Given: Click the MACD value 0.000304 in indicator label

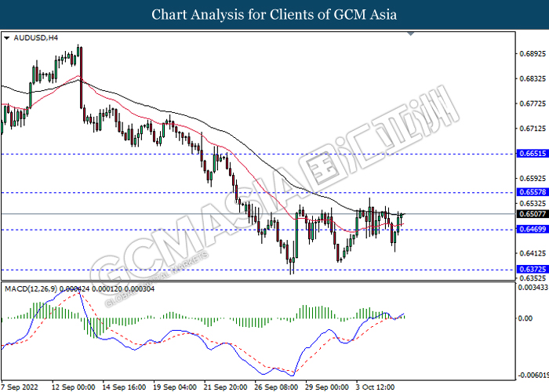Looking at the screenshot, I should click(140, 289).
